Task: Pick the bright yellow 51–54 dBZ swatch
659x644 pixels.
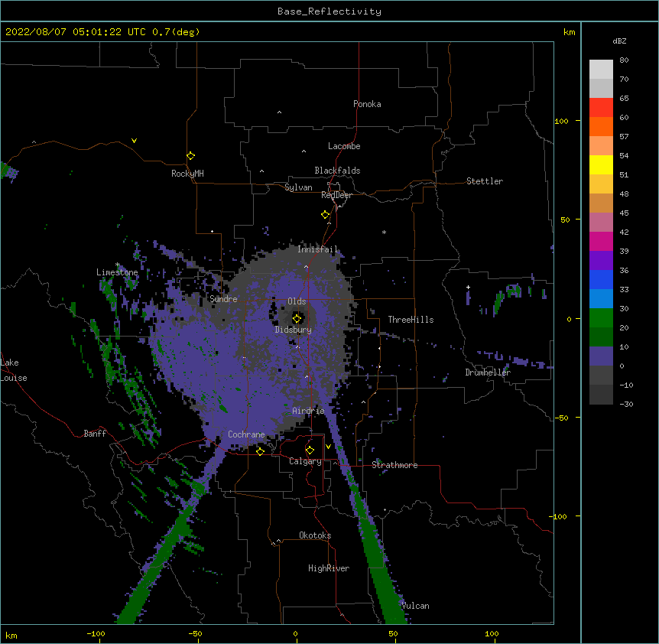Action: click(x=601, y=164)
